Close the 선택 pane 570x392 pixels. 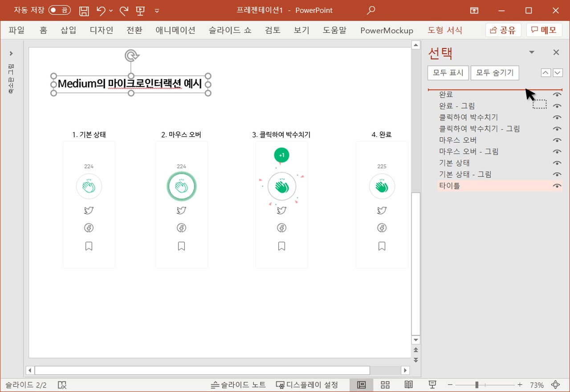[556, 53]
